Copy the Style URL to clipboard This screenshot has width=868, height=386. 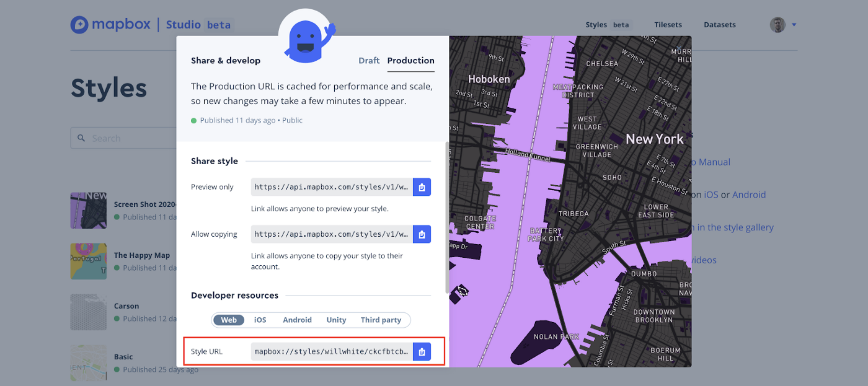[x=422, y=352]
